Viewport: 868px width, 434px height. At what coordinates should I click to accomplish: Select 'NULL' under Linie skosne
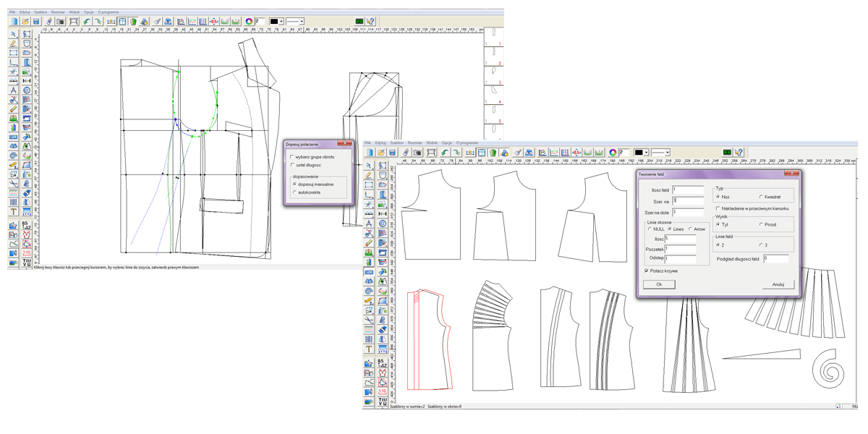[x=650, y=229]
